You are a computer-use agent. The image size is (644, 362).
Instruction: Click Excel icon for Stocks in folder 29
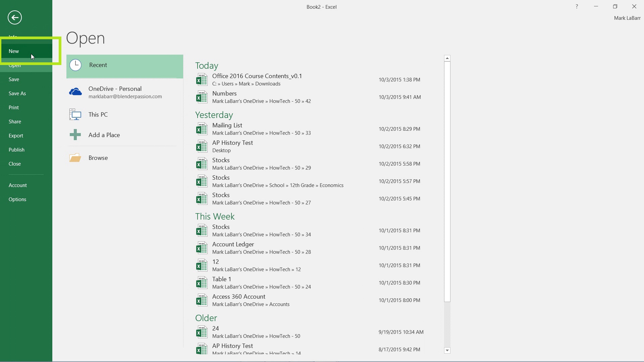click(202, 164)
